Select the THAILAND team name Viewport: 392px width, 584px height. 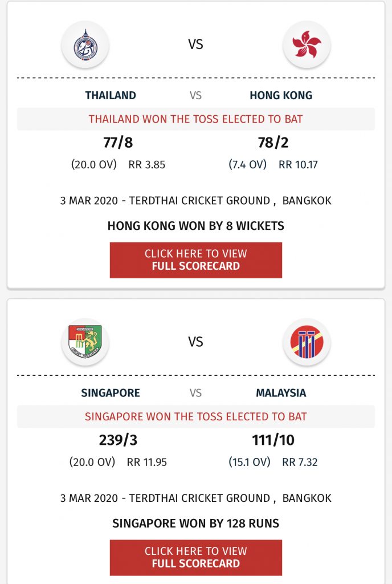point(111,95)
